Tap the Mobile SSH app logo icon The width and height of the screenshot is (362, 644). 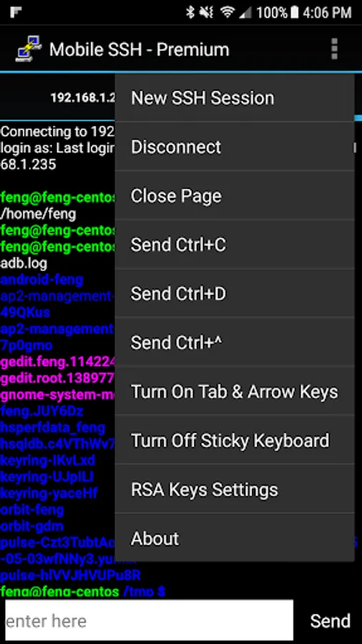point(29,49)
